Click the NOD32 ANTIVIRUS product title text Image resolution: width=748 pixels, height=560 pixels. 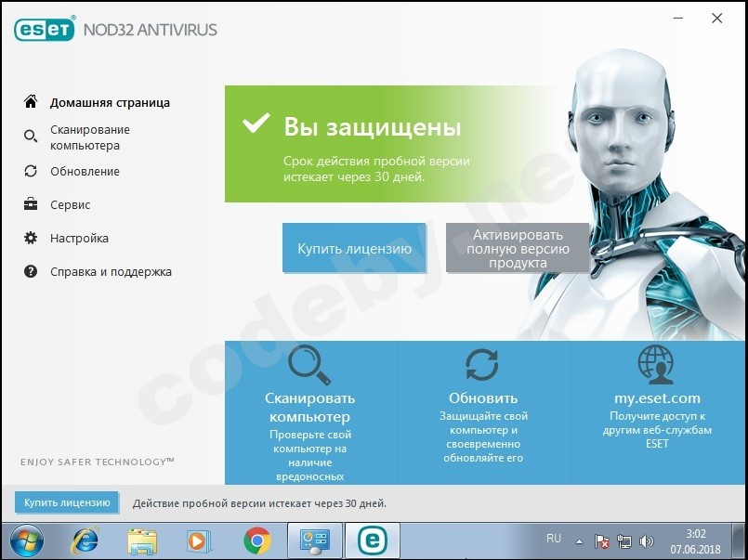click(151, 30)
